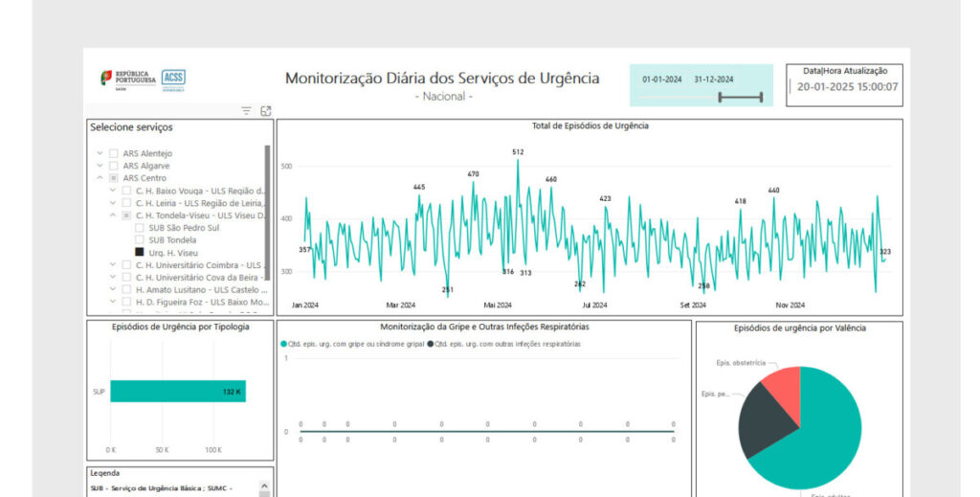Check H. Amato Lusitano box
Image resolution: width=980 pixels, height=497 pixels.
pos(126,289)
